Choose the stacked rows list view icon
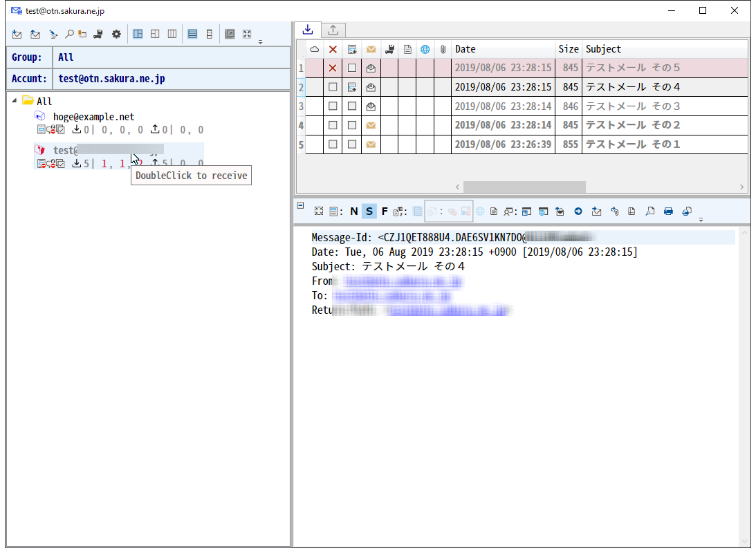This screenshot has width=756, height=553. (192, 34)
